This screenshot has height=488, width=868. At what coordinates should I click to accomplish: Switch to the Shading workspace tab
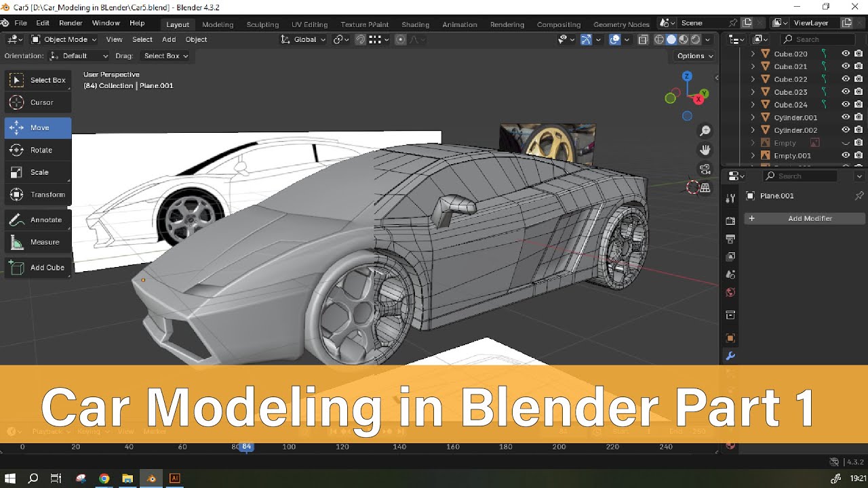[x=415, y=24]
